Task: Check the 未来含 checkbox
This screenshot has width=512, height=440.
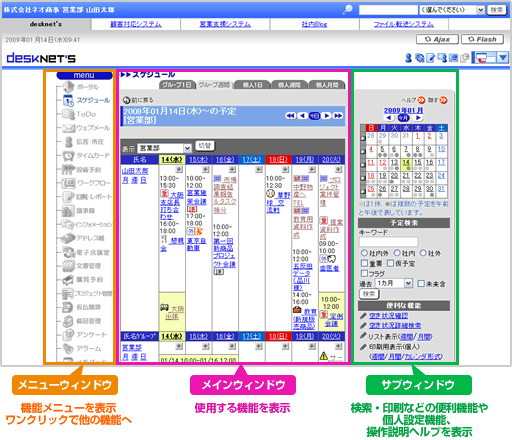Action: pos(421,284)
